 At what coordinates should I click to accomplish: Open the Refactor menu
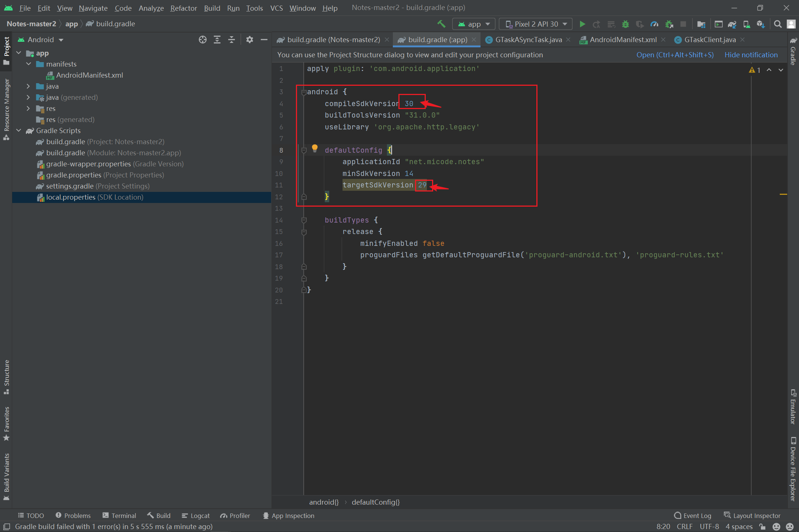[183, 8]
